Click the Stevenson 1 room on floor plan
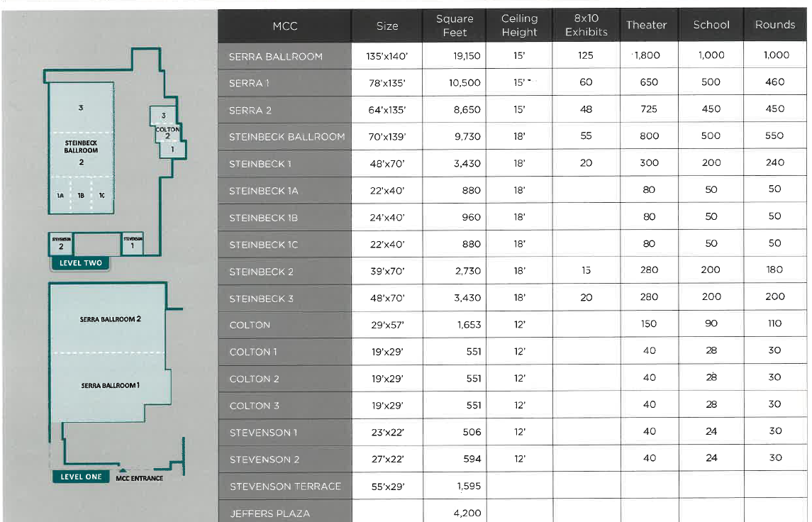 [x=133, y=243]
